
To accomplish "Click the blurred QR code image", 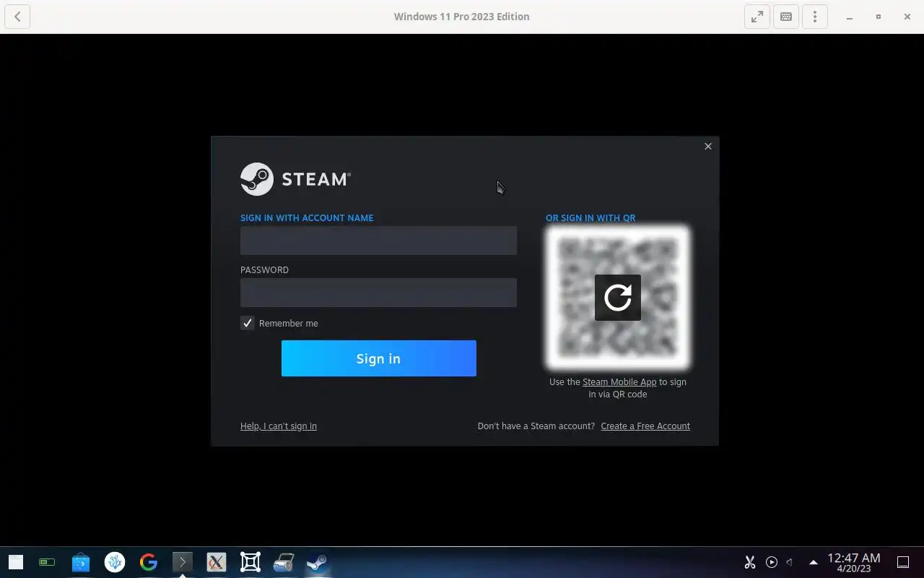I will [618, 297].
